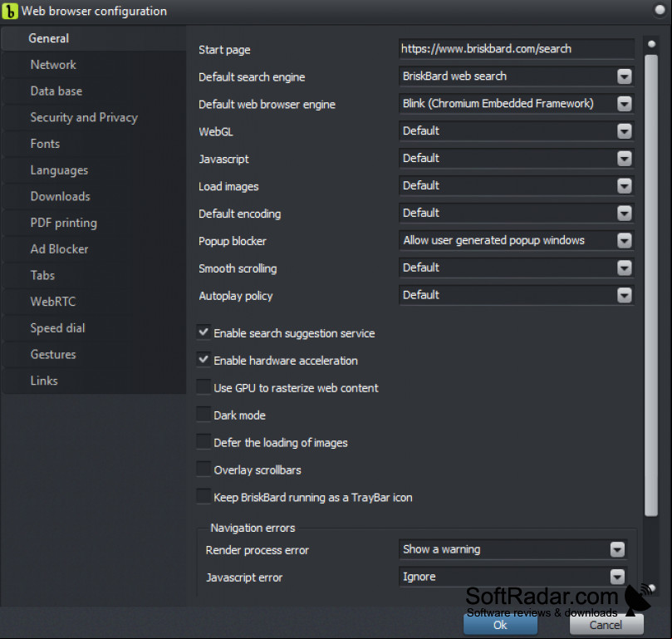Screen dimensions: 672x639
Task: Click Cancel to discard changes
Action: [x=606, y=625]
